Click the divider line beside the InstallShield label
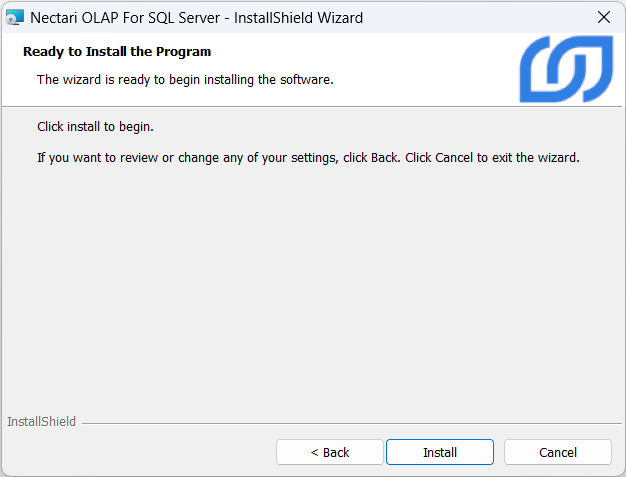This screenshot has height=477, width=626. [350, 423]
